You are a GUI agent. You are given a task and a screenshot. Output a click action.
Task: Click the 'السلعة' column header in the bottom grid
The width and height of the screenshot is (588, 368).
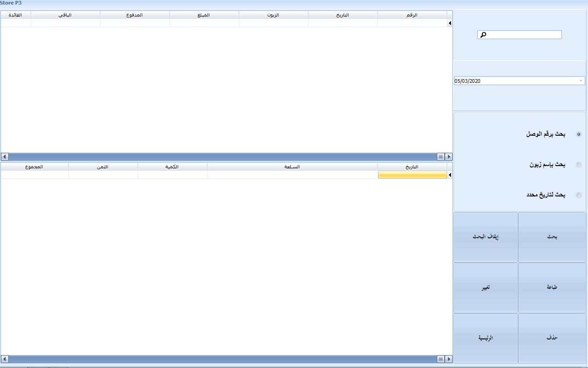click(292, 167)
